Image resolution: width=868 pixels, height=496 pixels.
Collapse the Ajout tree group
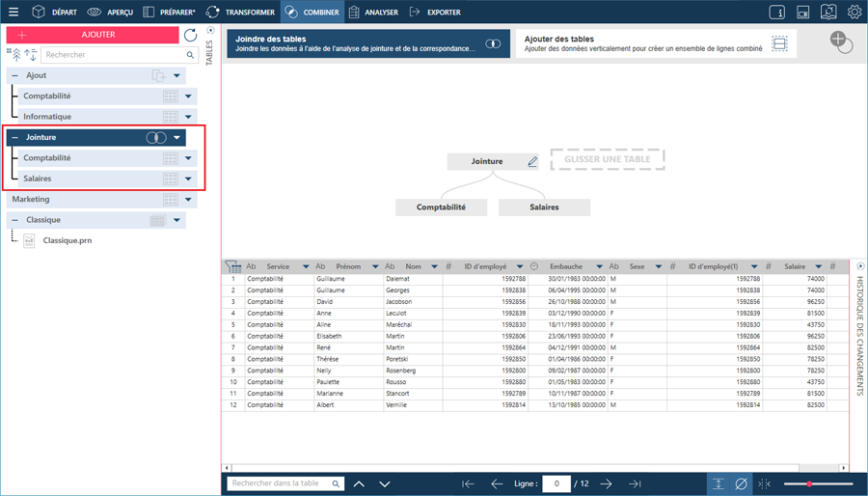click(x=15, y=75)
